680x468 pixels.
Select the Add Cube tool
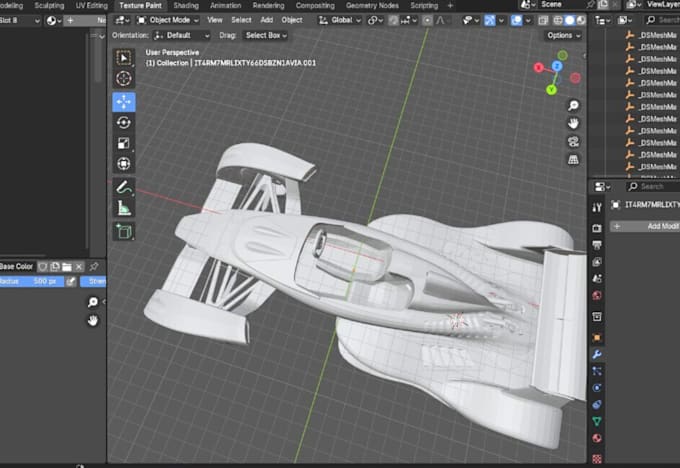(x=124, y=231)
